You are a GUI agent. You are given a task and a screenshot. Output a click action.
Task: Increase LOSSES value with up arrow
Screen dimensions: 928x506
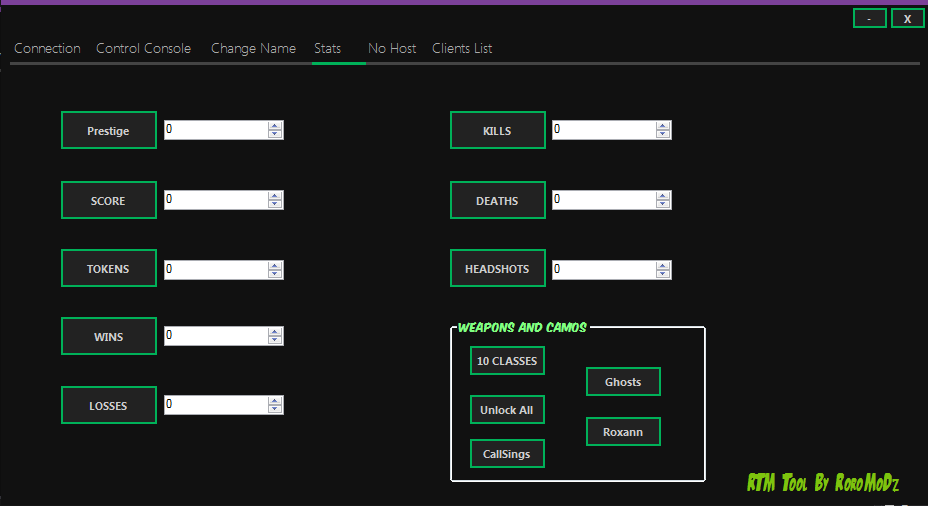point(275,401)
